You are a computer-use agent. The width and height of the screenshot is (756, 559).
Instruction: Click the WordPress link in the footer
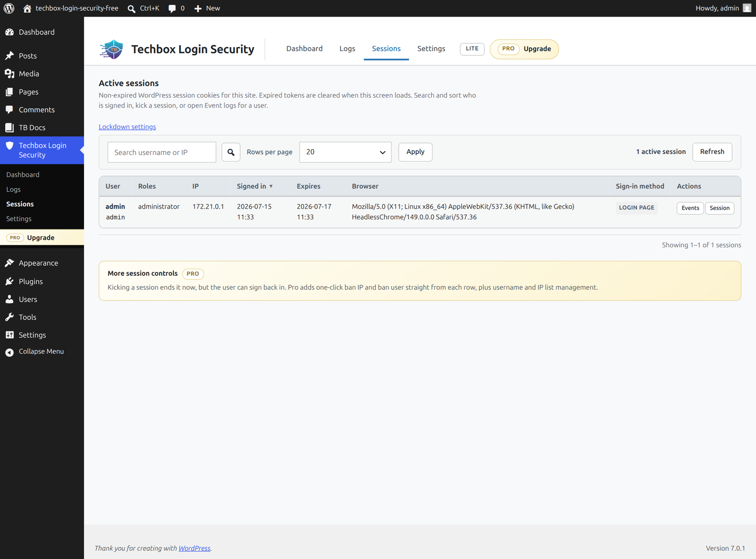(x=194, y=548)
